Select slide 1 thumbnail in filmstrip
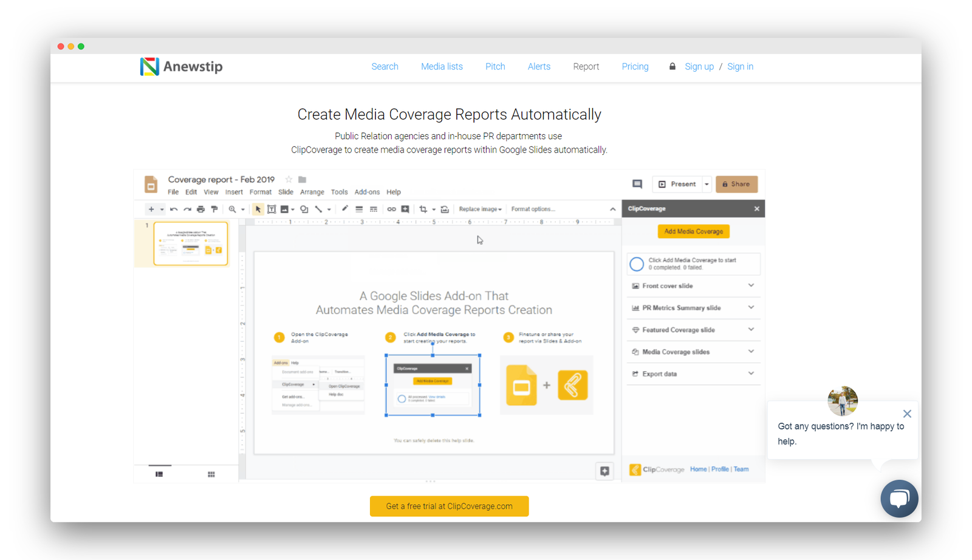The width and height of the screenshot is (972, 560). [x=191, y=244]
